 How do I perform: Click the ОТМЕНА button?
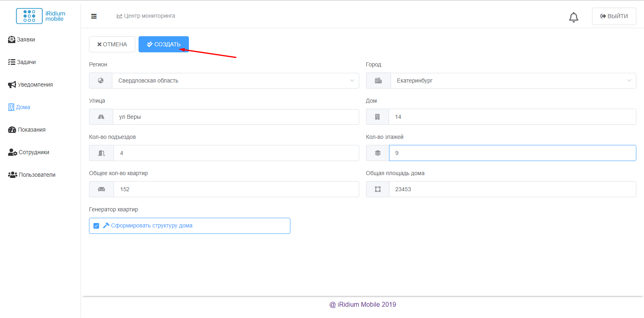pos(112,44)
